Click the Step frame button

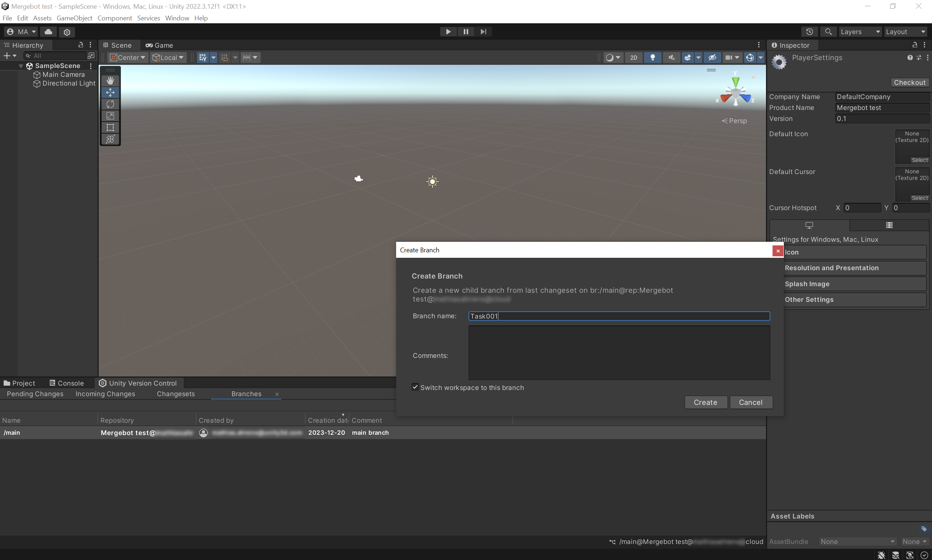coord(483,32)
